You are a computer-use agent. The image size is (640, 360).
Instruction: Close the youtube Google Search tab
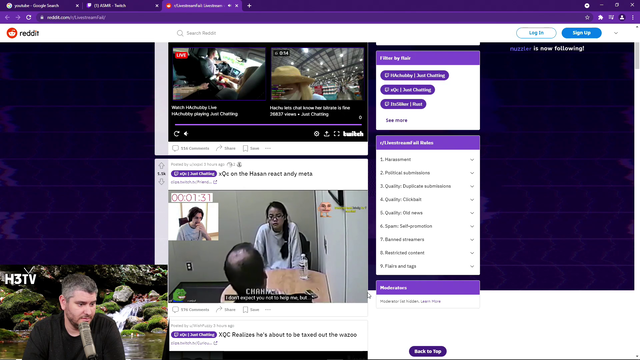pos(77,6)
